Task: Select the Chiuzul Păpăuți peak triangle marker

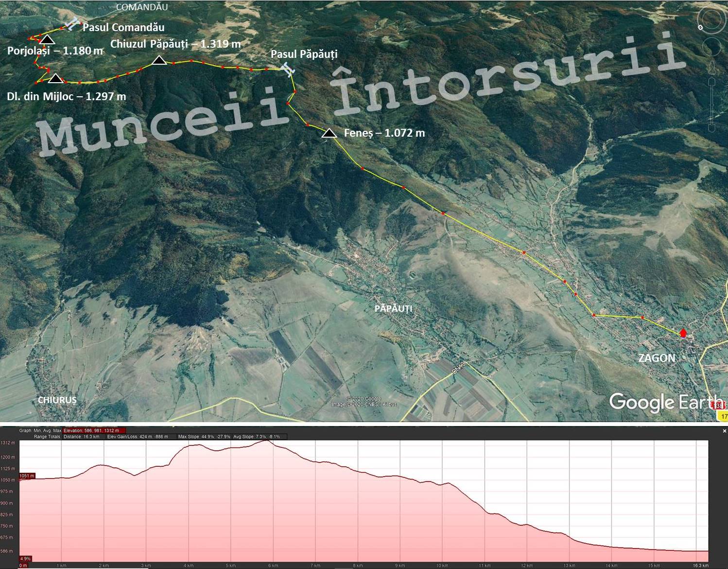Action: click(x=159, y=60)
